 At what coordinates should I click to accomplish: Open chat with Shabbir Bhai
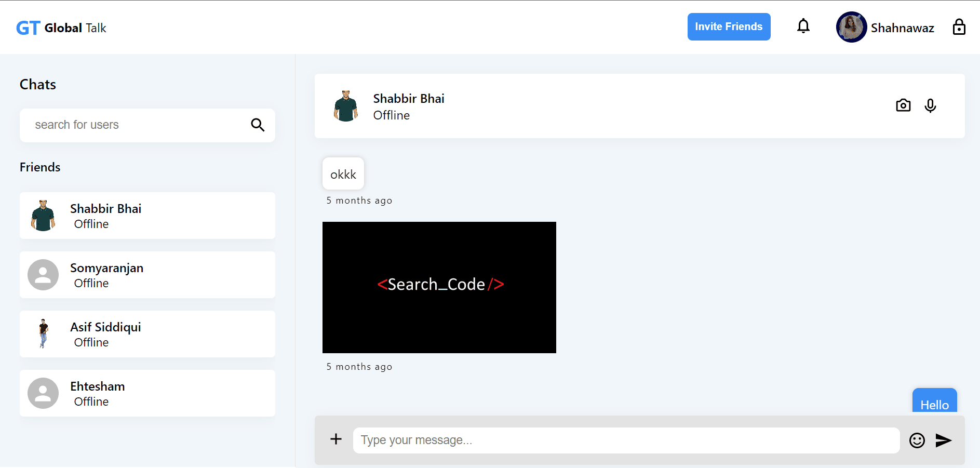(x=147, y=216)
